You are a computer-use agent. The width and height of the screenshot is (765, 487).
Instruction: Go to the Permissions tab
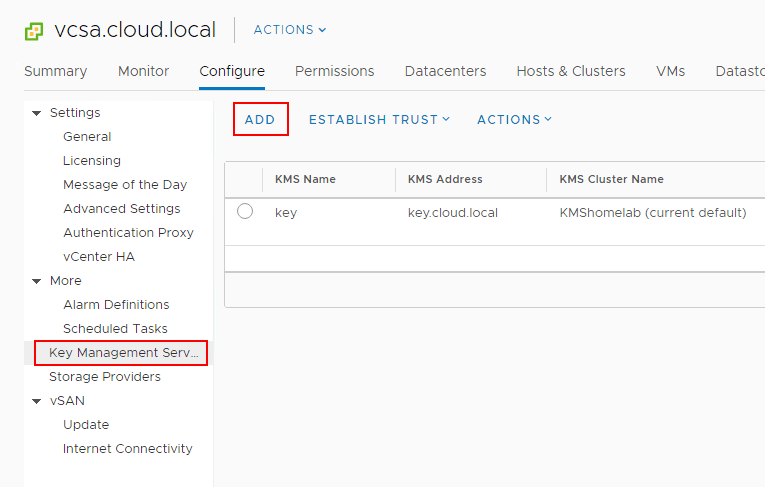pos(334,71)
